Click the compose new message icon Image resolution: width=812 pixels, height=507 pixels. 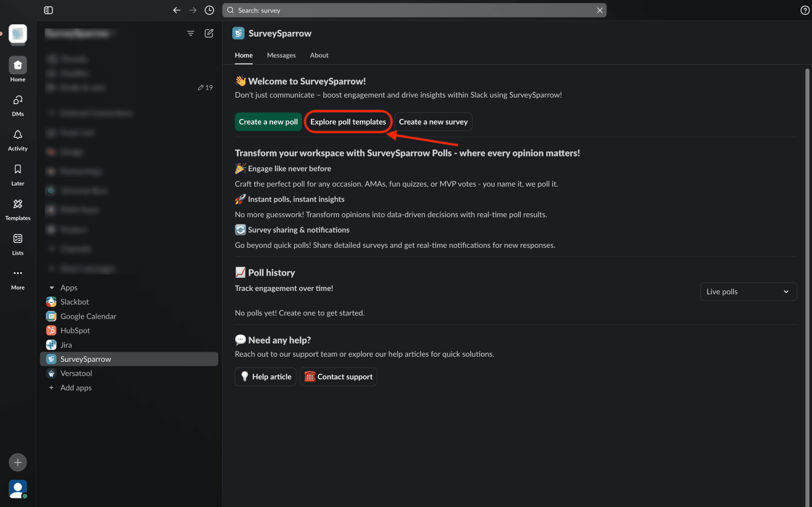(209, 33)
